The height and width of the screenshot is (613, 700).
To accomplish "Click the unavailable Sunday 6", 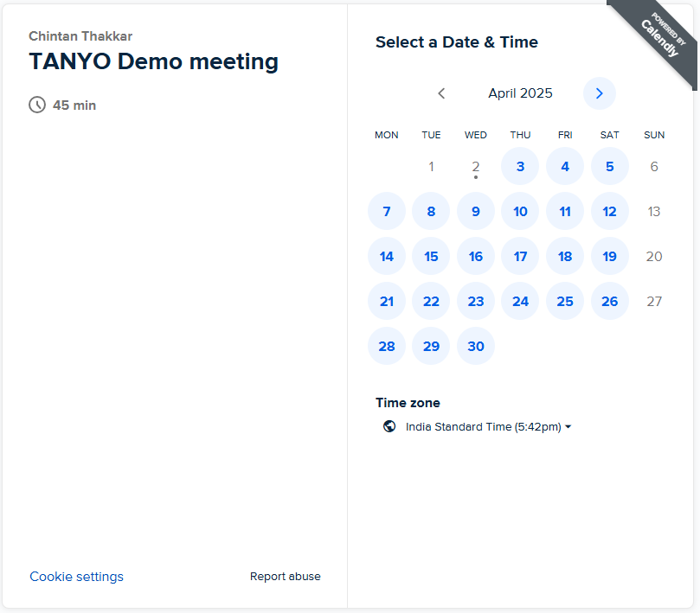I will 654,166.
